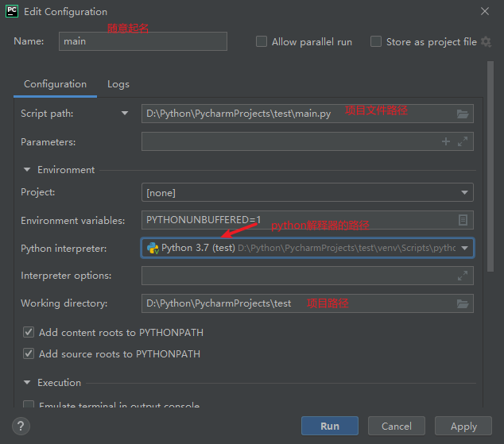Browse for script path with folder icon
504x444 pixels.
coord(463,114)
